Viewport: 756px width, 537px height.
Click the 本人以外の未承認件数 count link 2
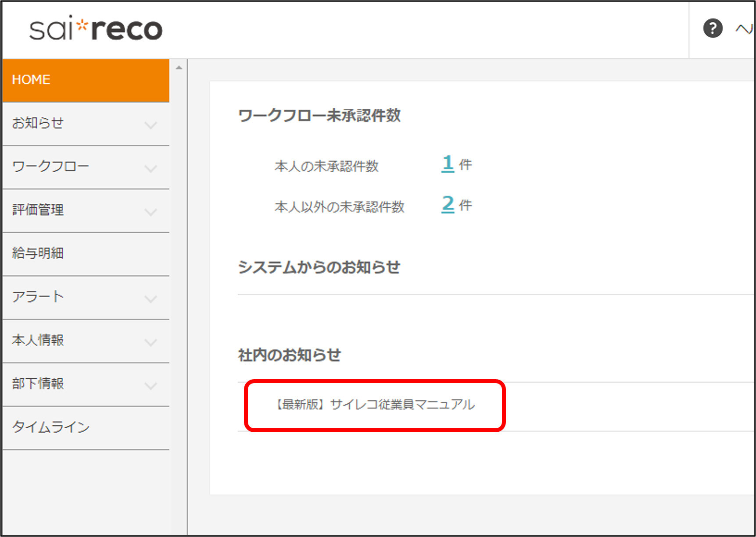pos(448,204)
